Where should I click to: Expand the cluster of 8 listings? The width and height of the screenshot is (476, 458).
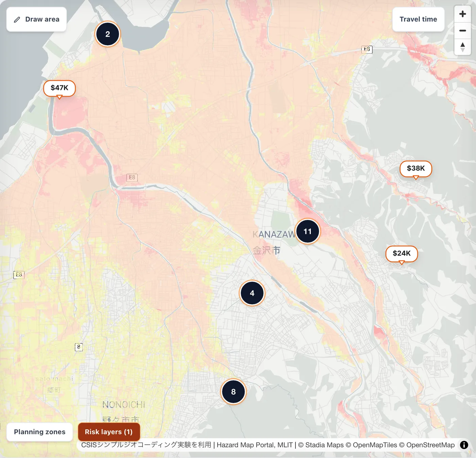pyautogui.click(x=233, y=392)
